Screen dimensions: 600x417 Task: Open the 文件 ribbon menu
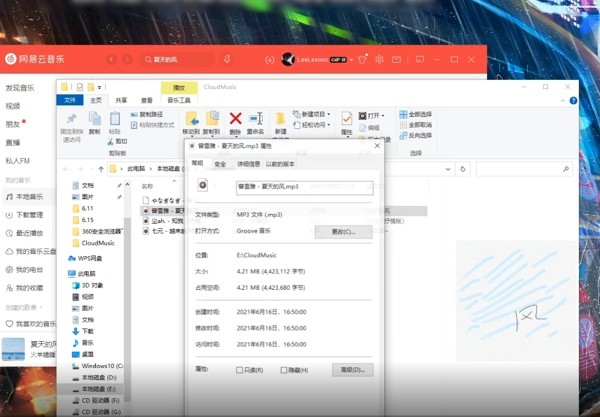point(70,100)
